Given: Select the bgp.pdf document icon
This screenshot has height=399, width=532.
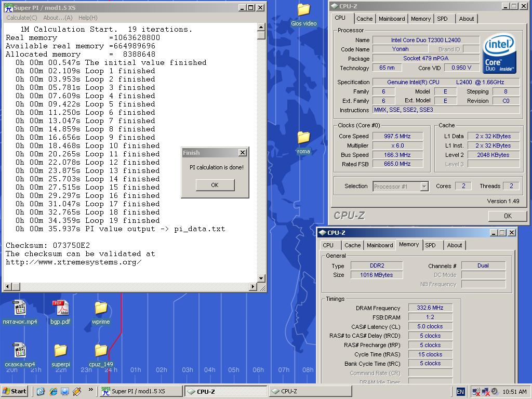Looking at the screenshot, I should [x=60, y=308].
